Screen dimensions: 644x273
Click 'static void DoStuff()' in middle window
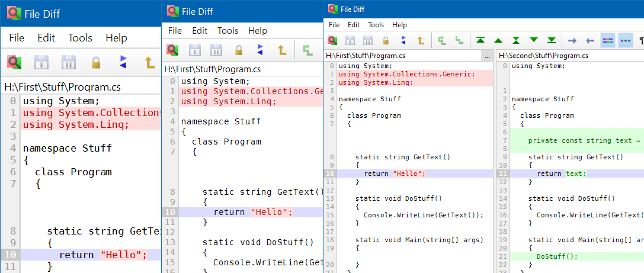[x=258, y=242]
